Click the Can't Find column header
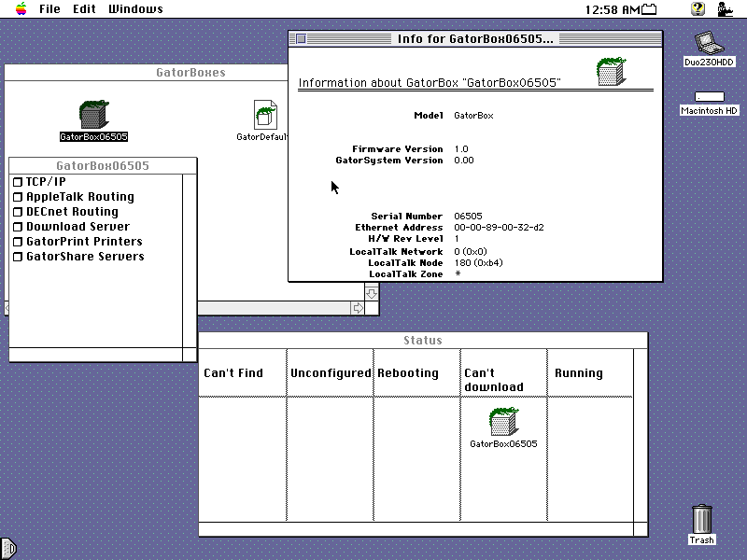The image size is (747, 560). 233,372
